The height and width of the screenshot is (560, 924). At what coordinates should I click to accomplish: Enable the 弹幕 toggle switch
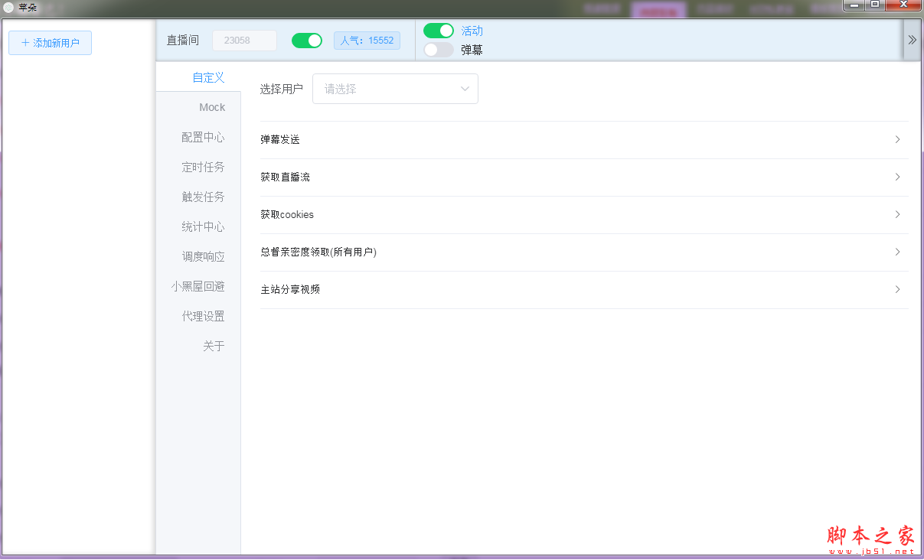tap(438, 50)
